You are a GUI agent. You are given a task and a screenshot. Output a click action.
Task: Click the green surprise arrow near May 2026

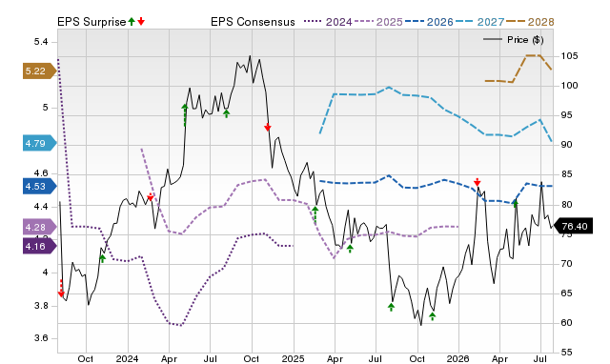point(516,203)
